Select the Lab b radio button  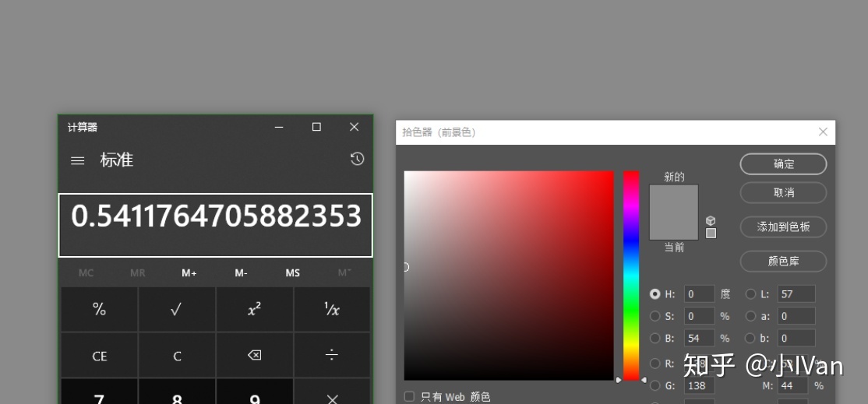750,339
